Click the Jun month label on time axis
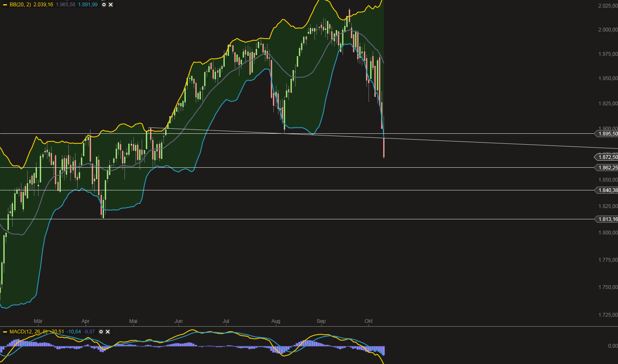The image size is (618, 364). pos(179,321)
